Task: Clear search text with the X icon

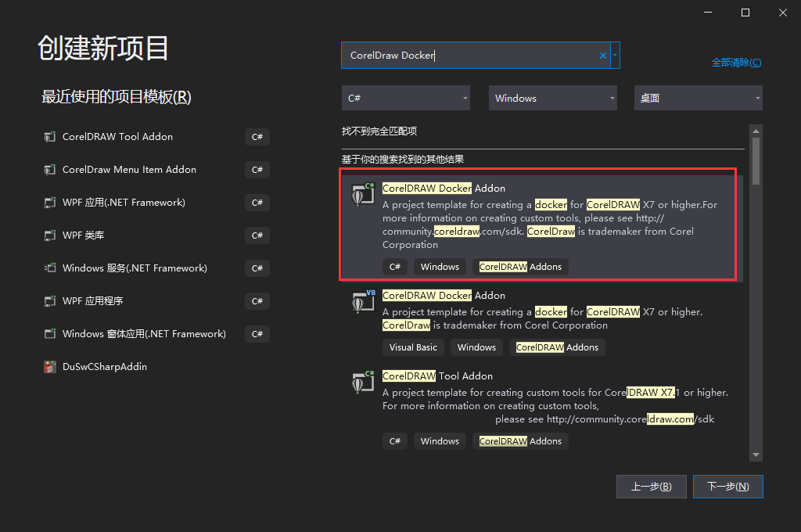Action: coord(602,56)
